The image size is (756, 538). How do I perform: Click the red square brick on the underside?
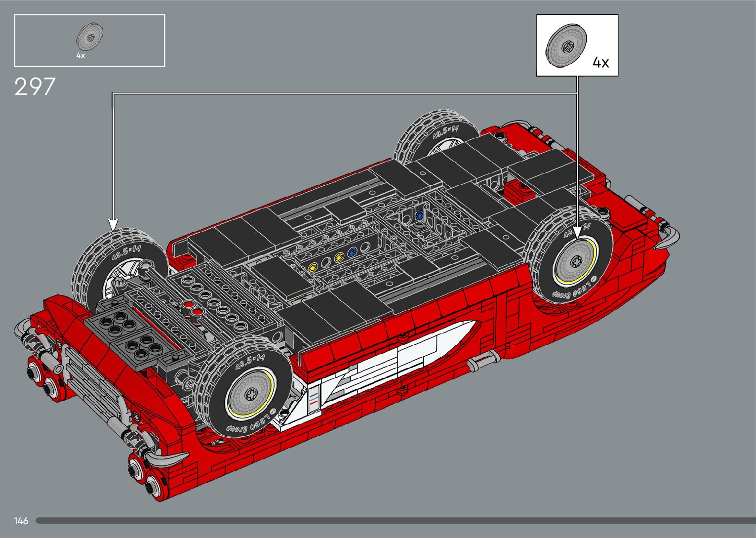[x=516, y=189]
